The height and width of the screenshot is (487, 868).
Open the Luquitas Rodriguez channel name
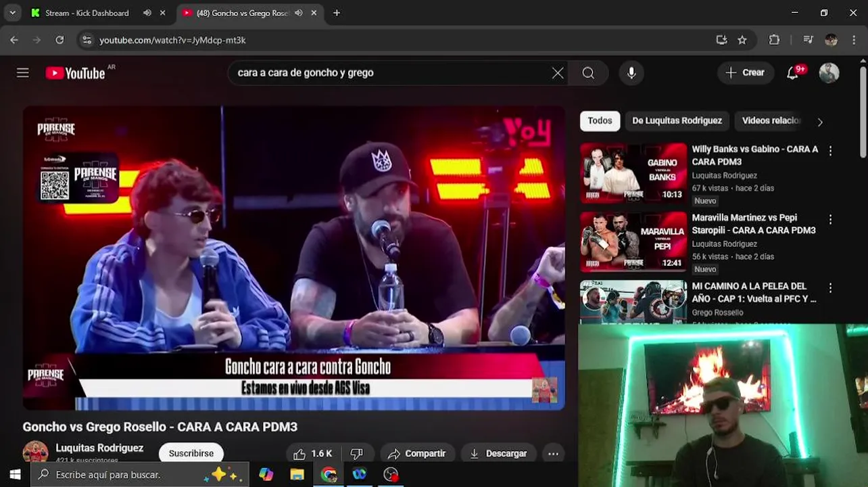pyautogui.click(x=99, y=448)
